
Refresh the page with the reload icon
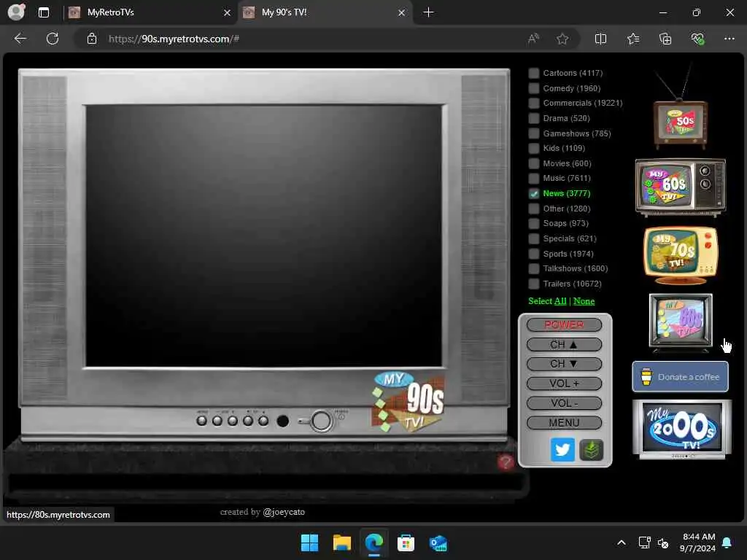pyautogui.click(x=53, y=39)
